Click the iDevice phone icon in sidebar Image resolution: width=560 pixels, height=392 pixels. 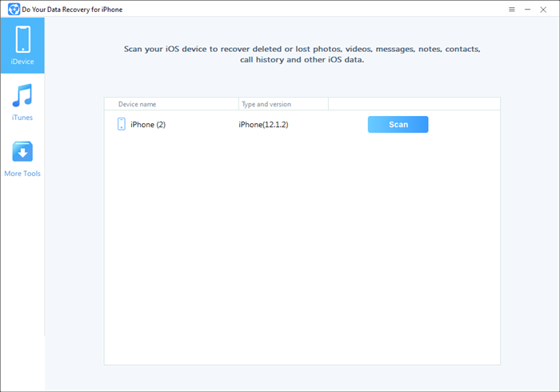coord(22,39)
